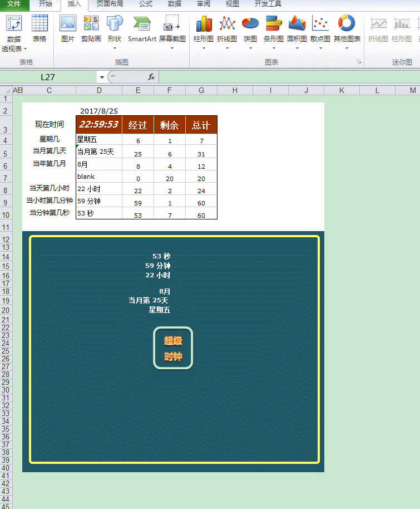Viewport: 420px width, 509px height.
Task: Click the 59 分钟 text in clock panel
Action: coord(157,266)
